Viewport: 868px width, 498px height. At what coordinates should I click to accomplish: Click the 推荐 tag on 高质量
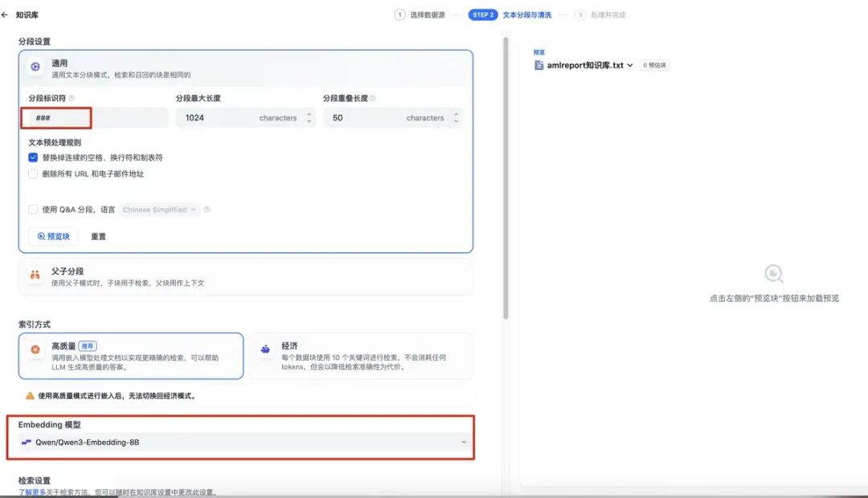click(x=88, y=346)
